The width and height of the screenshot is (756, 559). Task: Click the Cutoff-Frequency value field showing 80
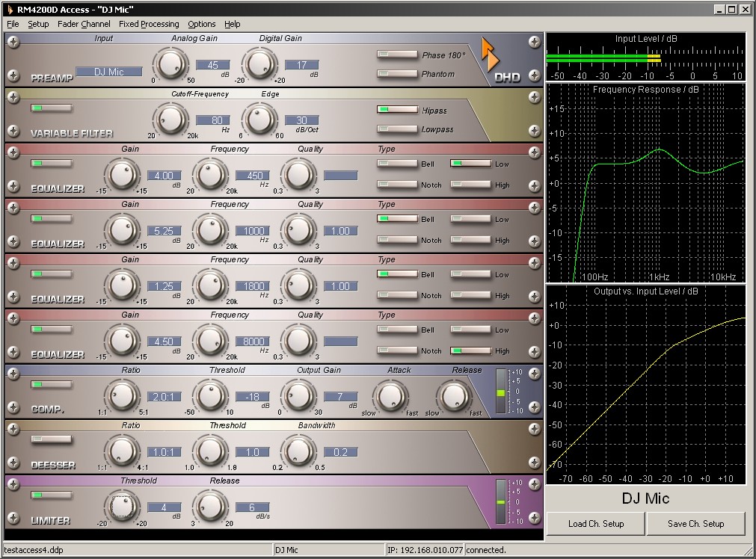coord(212,120)
